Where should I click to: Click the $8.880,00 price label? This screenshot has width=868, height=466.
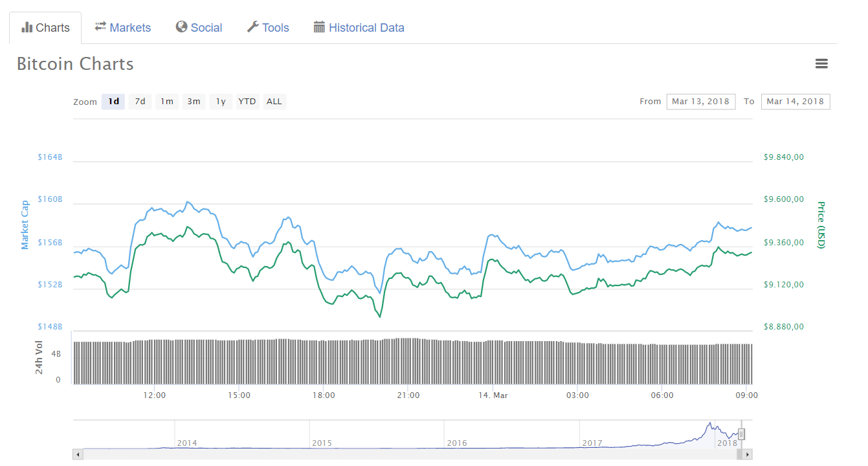(784, 327)
